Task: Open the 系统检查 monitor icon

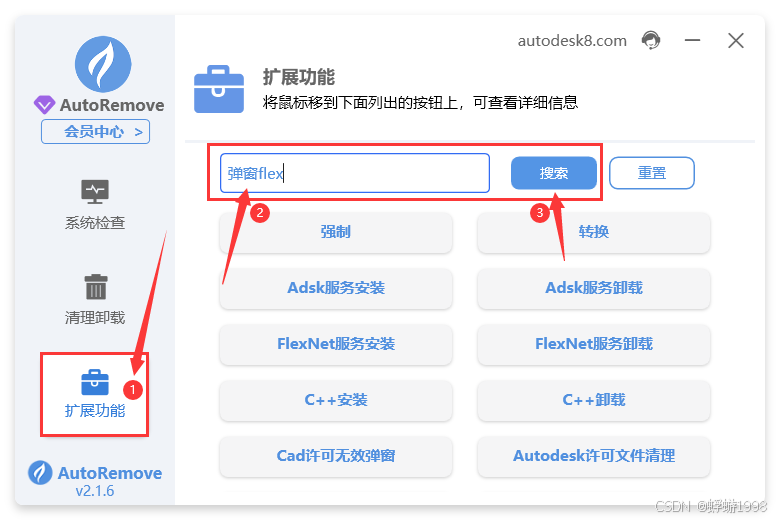Action: (95, 192)
